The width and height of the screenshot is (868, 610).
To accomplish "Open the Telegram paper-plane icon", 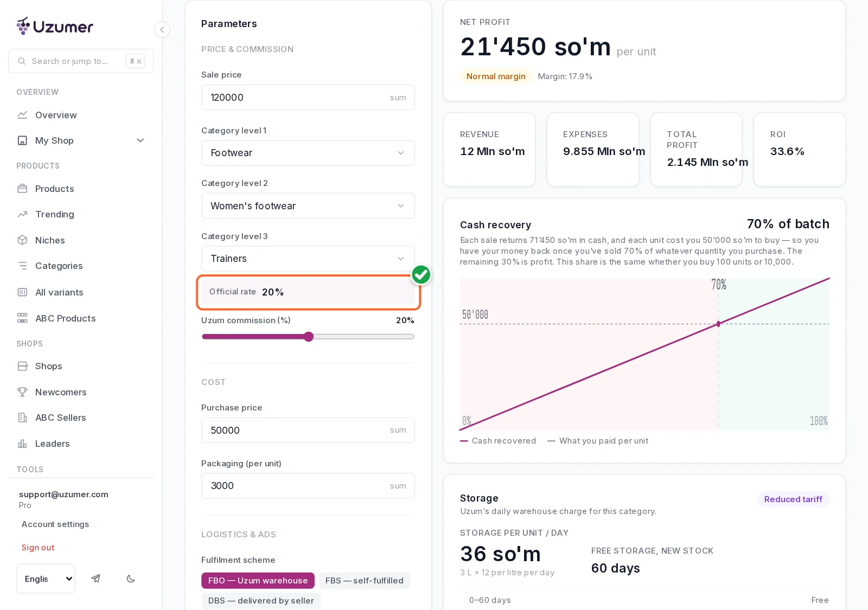I will (x=95, y=579).
